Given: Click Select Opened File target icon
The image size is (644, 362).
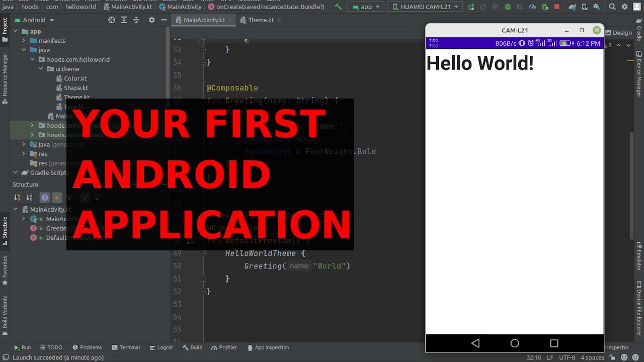Looking at the screenshot, I should click(112, 20).
